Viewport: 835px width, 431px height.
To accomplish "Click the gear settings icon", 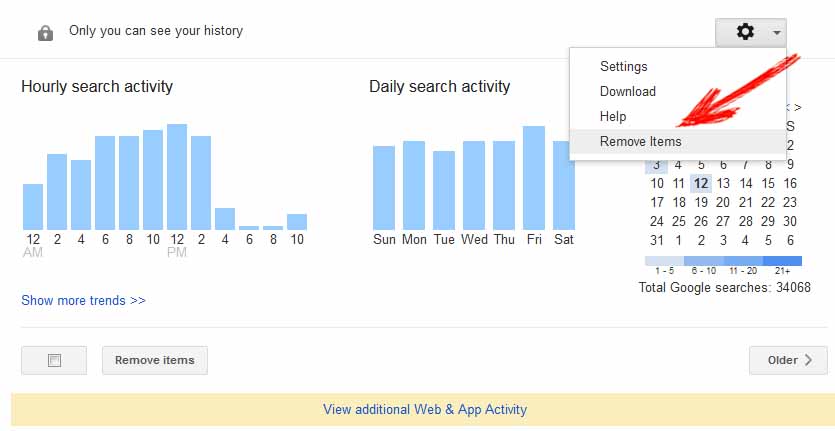I will coord(745,32).
